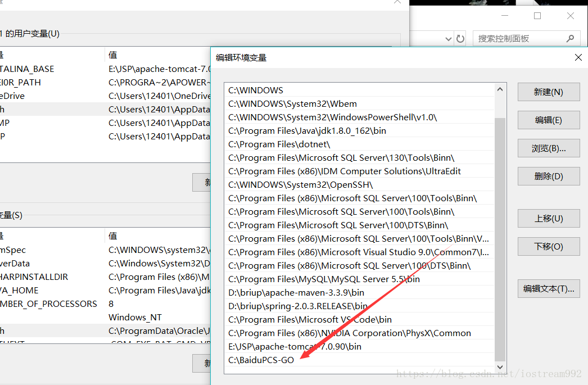Open the address bar history dropdown arrow

pyautogui.click(x=448, y=39)
